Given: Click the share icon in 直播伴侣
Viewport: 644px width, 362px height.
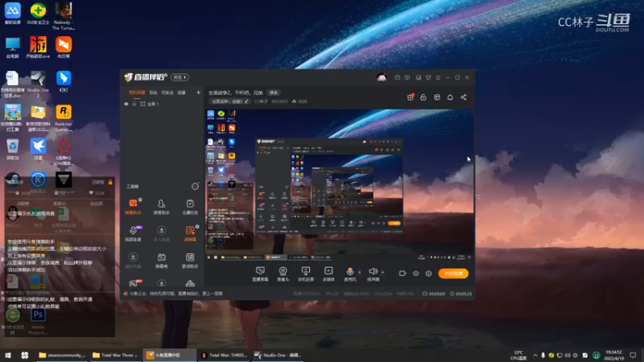Looking at the screenshot, I should [x=464, y=97].
